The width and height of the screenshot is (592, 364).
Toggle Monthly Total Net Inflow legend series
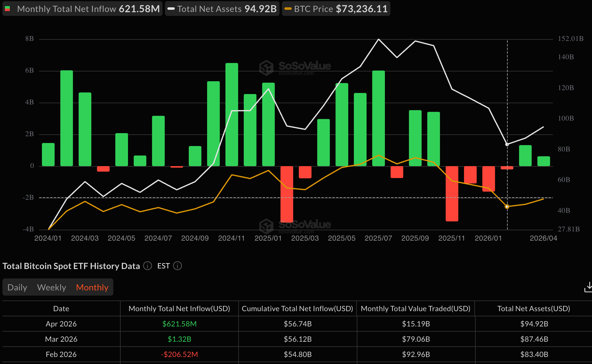click(82, 9)
